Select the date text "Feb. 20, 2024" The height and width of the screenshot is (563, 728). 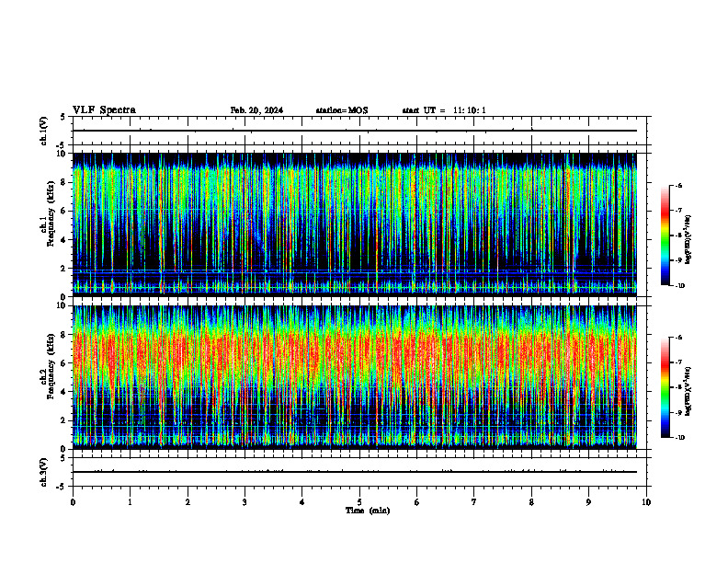coord(256,110)
